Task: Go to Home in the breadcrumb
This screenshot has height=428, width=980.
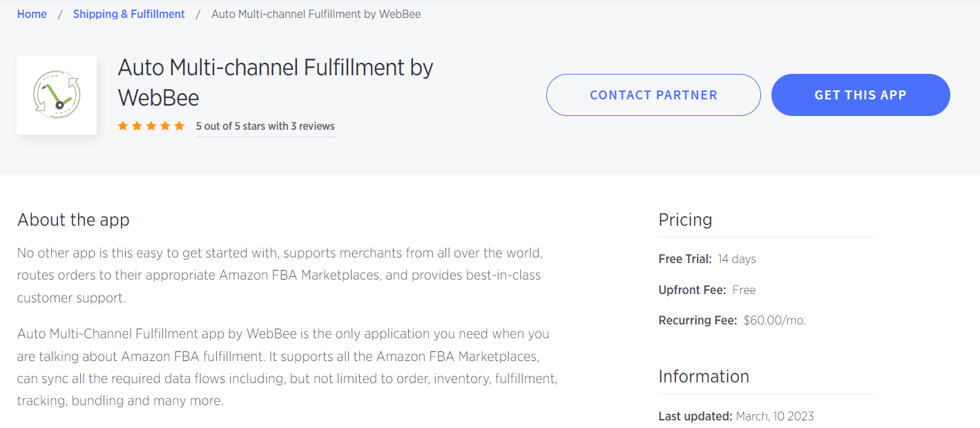Action: pyautogui.click(x=32, y=14)
